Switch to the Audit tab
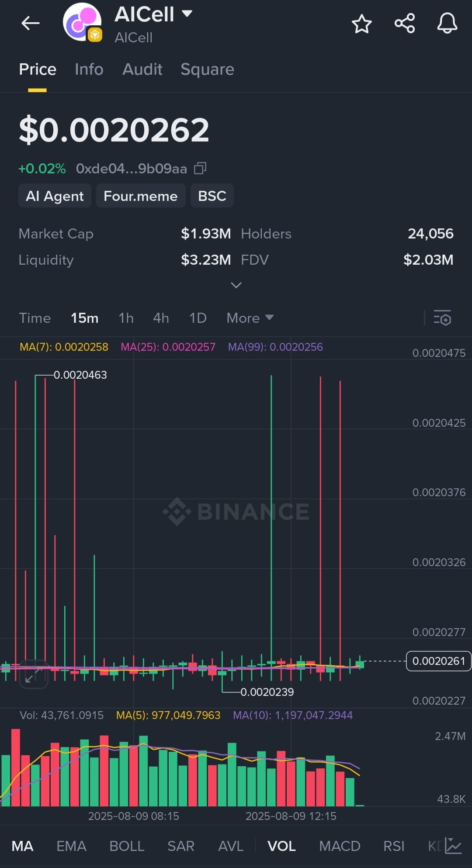Image resolution: width=472 pixels, height=868 pixels. (x=142, y=69)
